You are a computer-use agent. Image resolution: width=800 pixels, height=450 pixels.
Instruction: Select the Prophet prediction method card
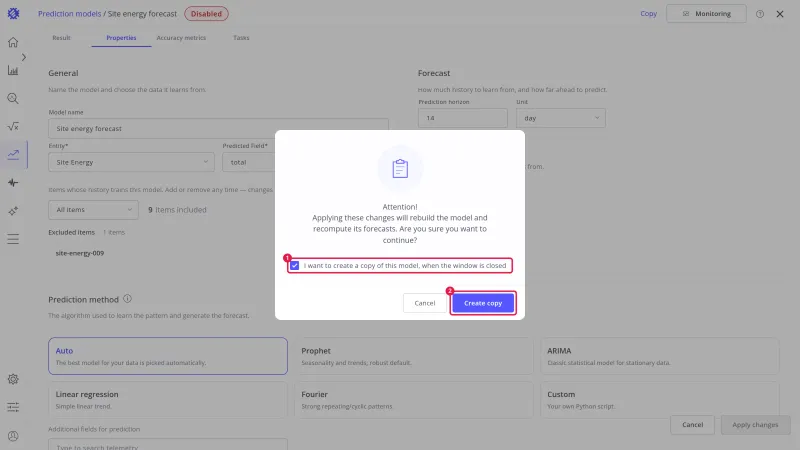click(414, 356)
